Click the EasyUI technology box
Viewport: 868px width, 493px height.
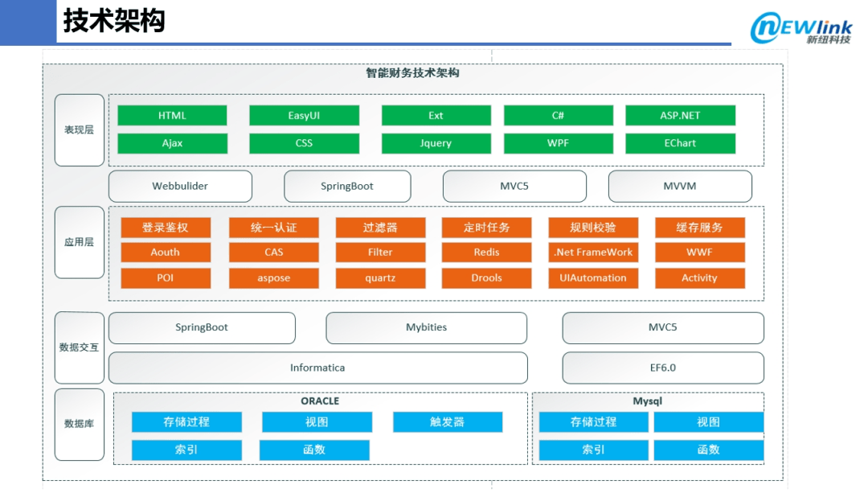pyautogui.click(x=304, y=116)
